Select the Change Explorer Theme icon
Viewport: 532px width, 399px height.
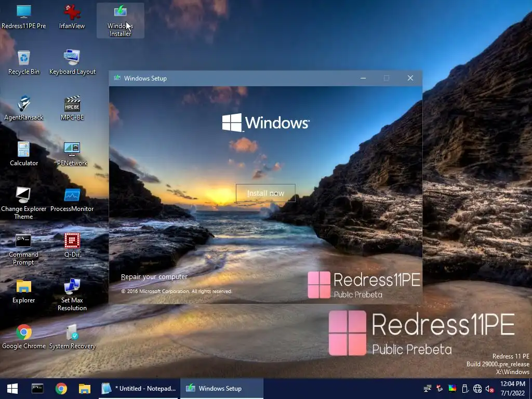24,203
